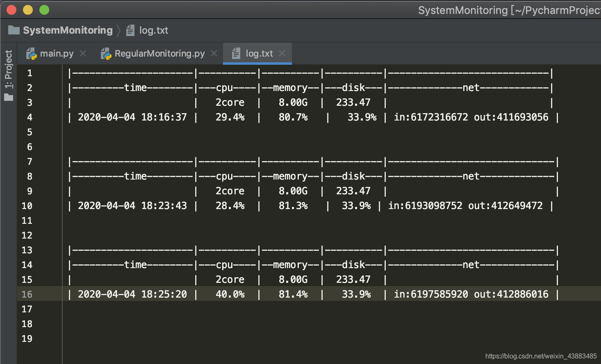Close the log.txt tab
Image resolution: width=601 pixels, height=364 pixels.
[x=282, y=54]
